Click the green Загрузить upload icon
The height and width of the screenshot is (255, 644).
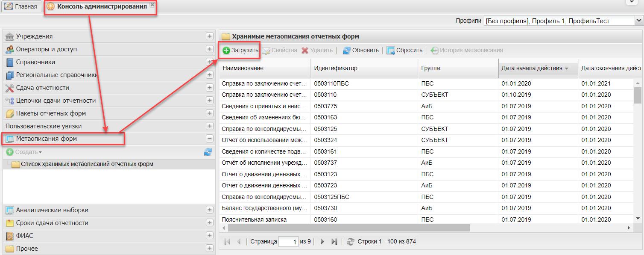tap(226, 50)
